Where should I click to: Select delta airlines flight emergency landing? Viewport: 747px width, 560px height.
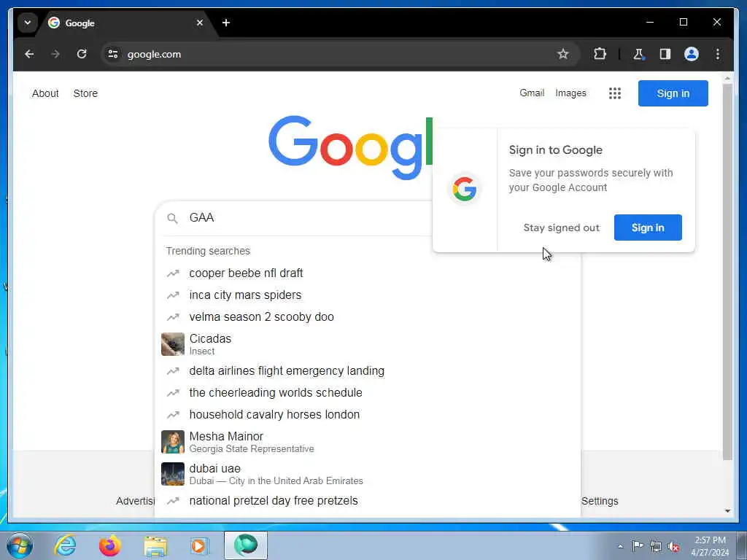coord(368,371)
